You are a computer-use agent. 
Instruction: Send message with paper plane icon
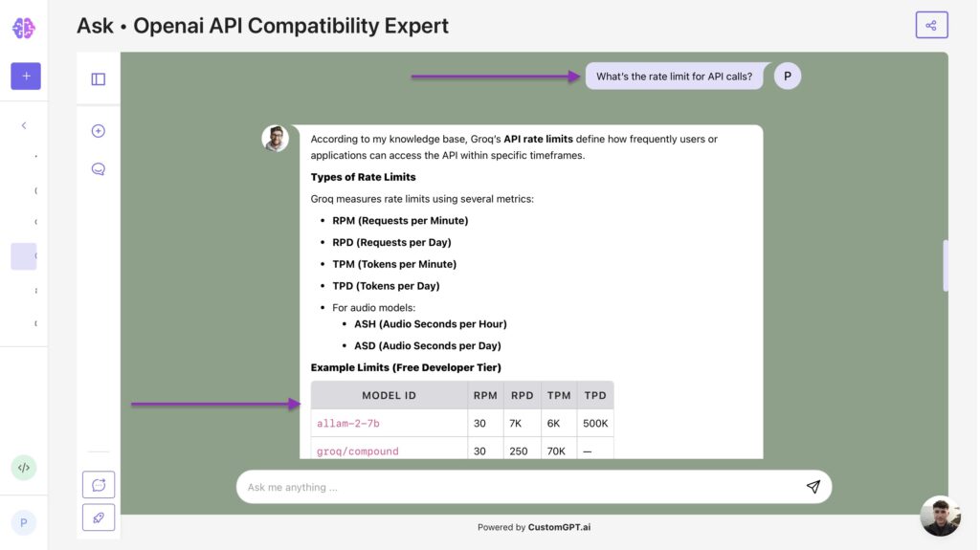tap(813, 486)
